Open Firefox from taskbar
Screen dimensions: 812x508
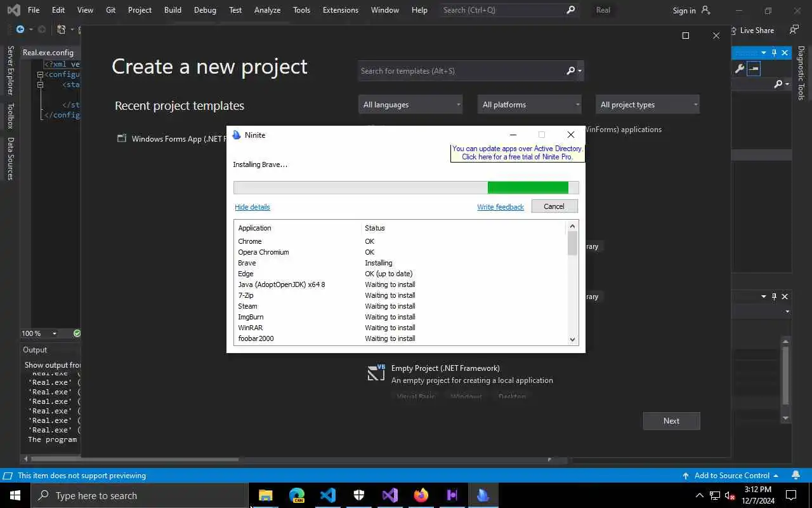pos(421,495)
